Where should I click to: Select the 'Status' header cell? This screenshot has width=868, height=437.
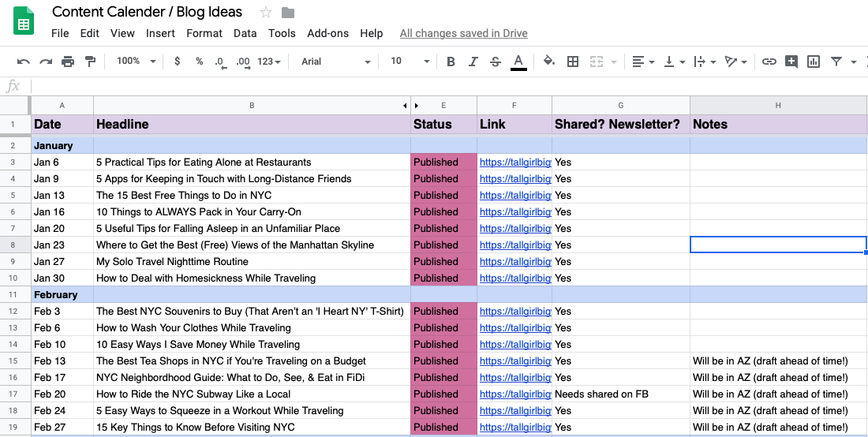[443, 125]
